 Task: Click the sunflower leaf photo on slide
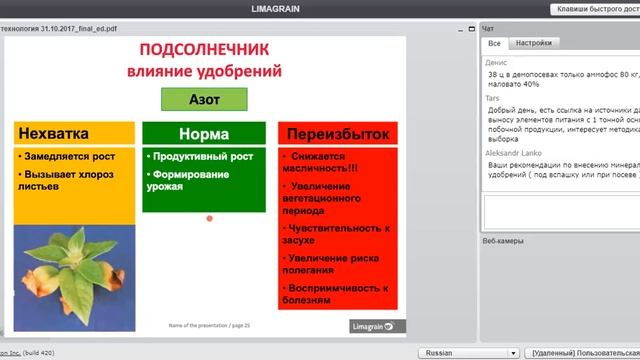(x=74, y=278)
